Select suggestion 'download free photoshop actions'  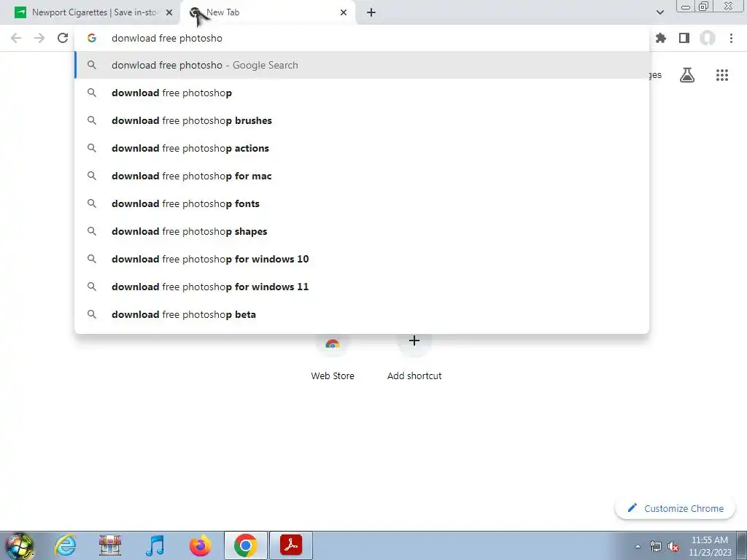[x=362, y=148]
